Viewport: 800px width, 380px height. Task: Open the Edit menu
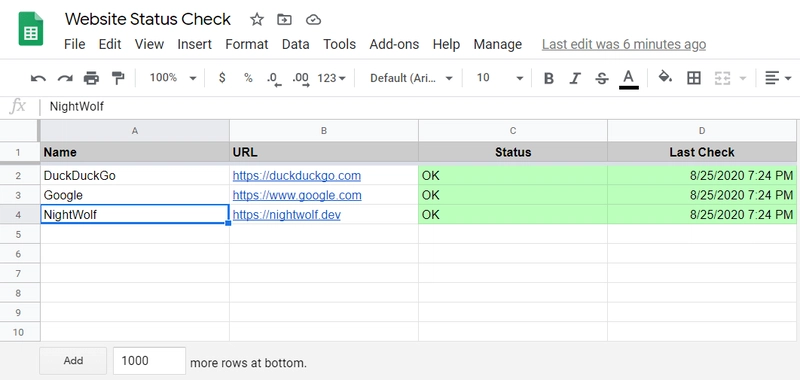click(x=110, y=44)
